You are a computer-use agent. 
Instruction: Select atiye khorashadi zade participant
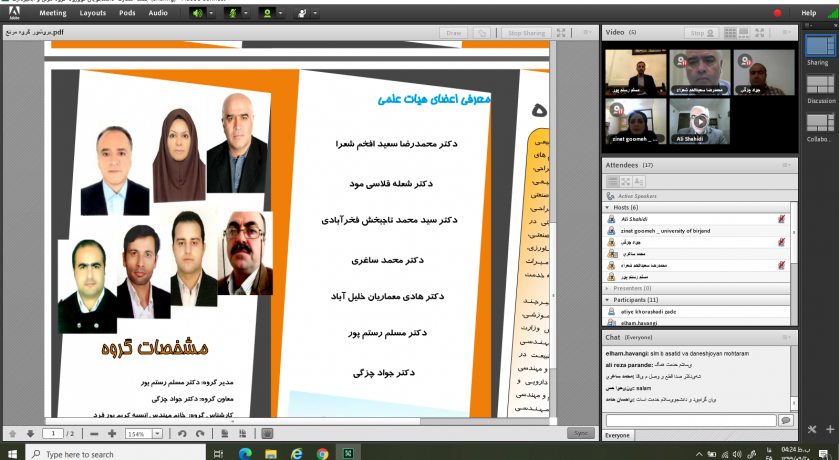pos(697,312)
